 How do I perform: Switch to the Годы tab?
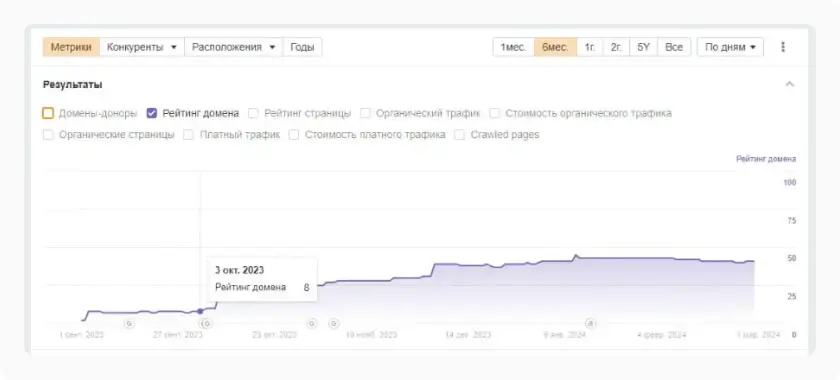pos(302,47)
